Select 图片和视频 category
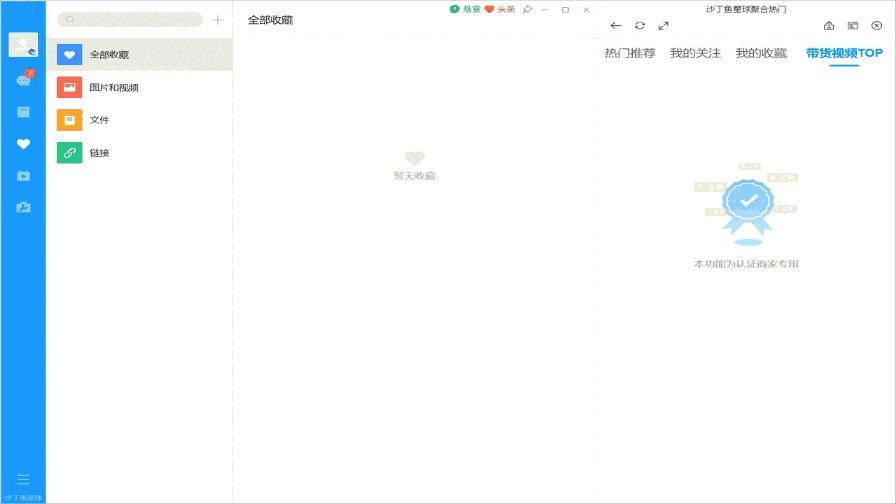Screen dimensions: 896x504 point(139,87)
